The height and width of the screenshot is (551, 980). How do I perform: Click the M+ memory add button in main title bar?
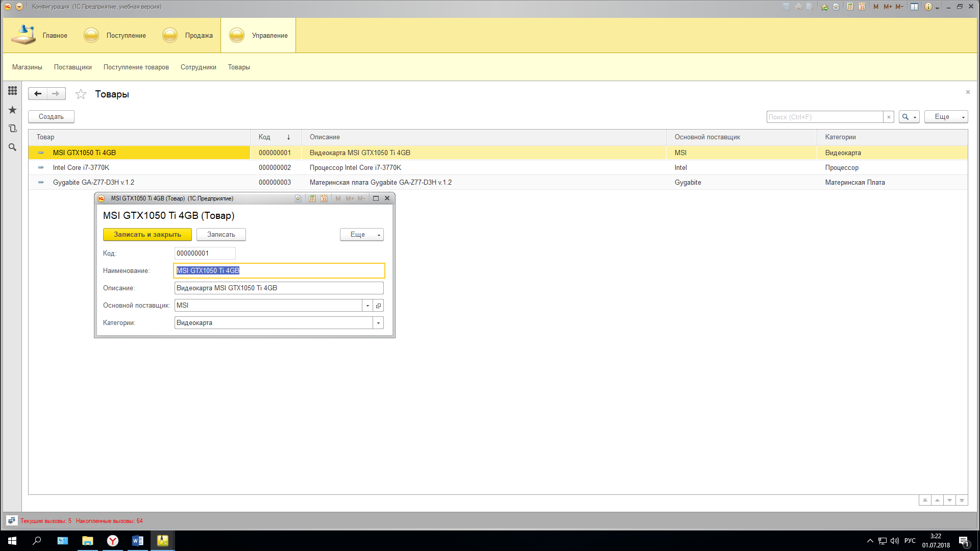[888, 7]
